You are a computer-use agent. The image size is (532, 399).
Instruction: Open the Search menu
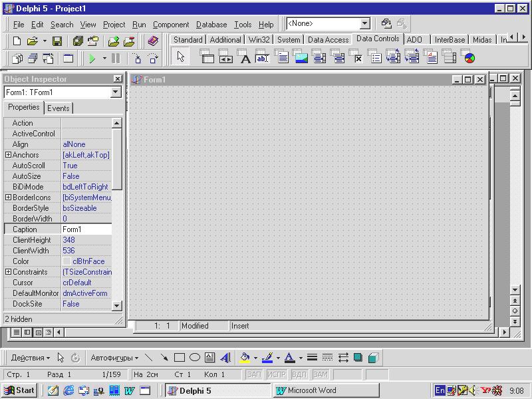coord(62,25)
